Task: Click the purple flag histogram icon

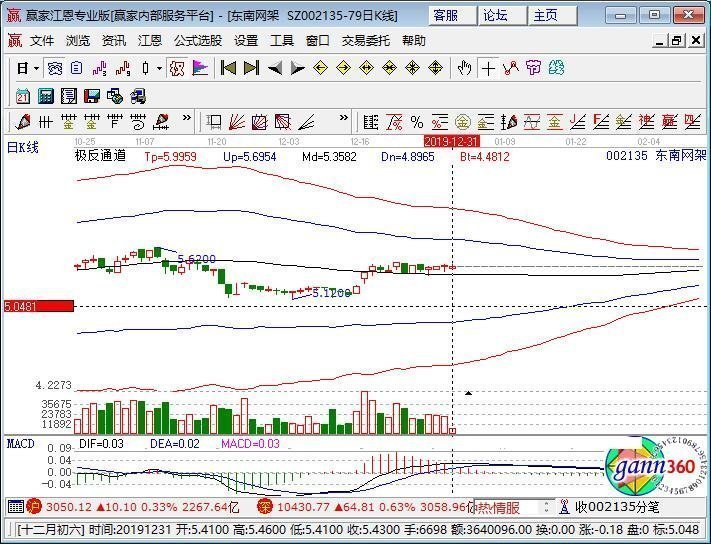Action: pyautogui.click(x=200, y=68)
